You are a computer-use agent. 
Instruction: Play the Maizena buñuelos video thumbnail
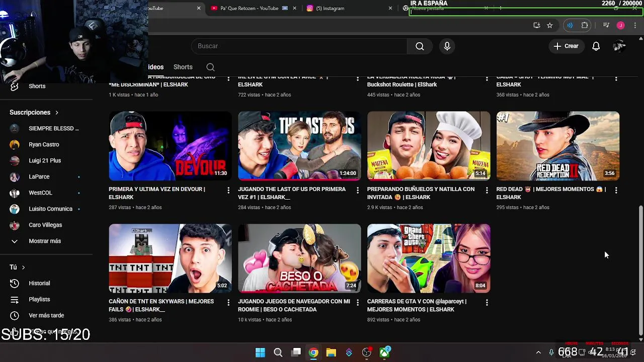[429, 146]
